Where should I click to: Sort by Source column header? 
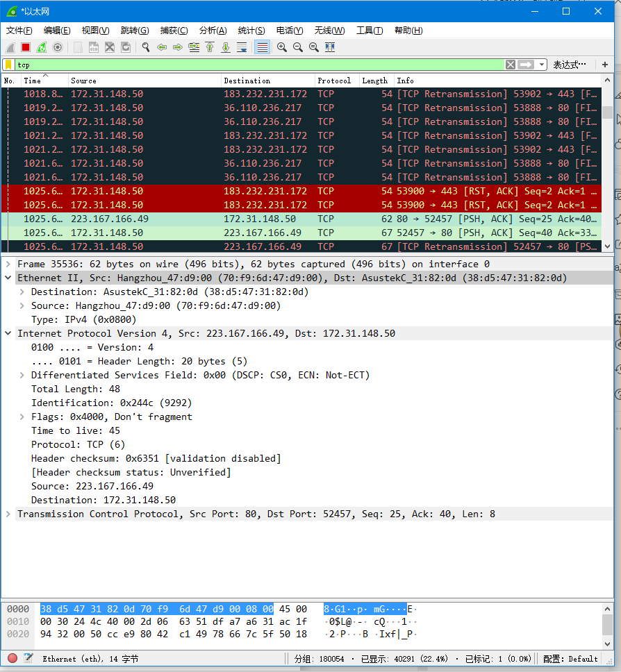144,81
